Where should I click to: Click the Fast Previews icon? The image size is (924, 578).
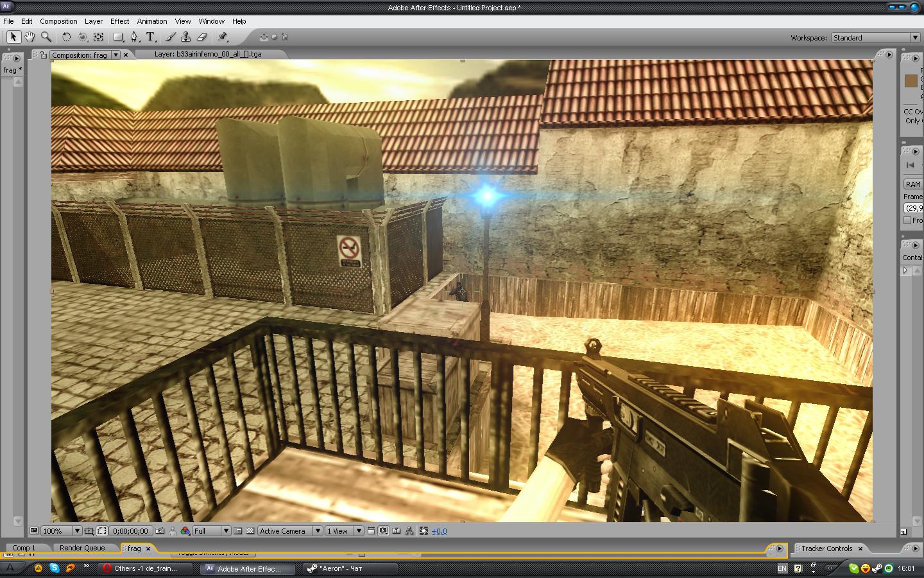383,531
